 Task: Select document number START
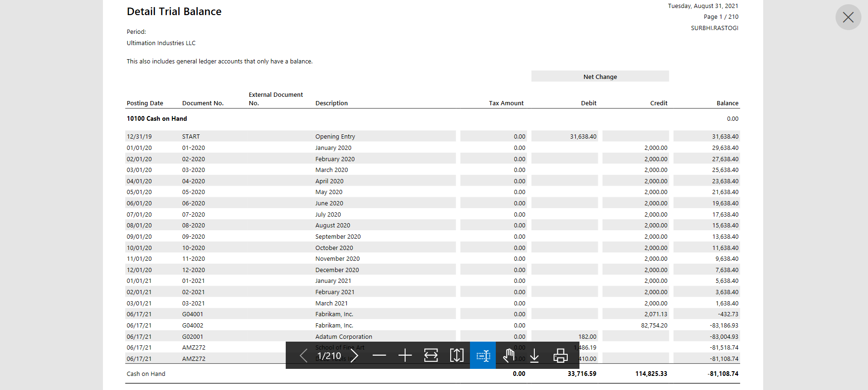[191, 137]
